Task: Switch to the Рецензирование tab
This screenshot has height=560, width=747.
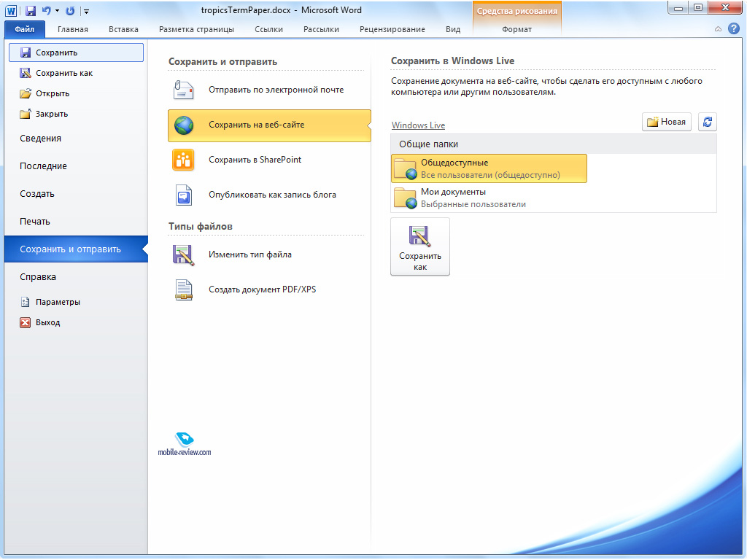Action: click(x=392, y=29)
